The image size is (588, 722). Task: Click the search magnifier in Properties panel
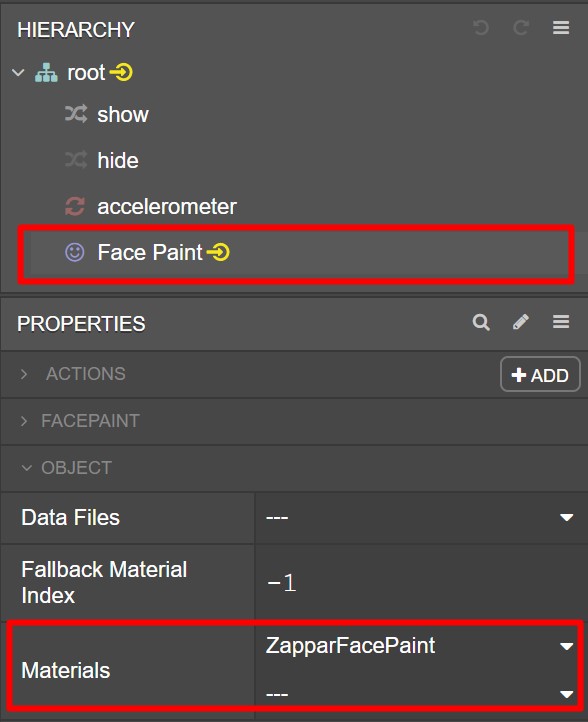tap(481, 322)
